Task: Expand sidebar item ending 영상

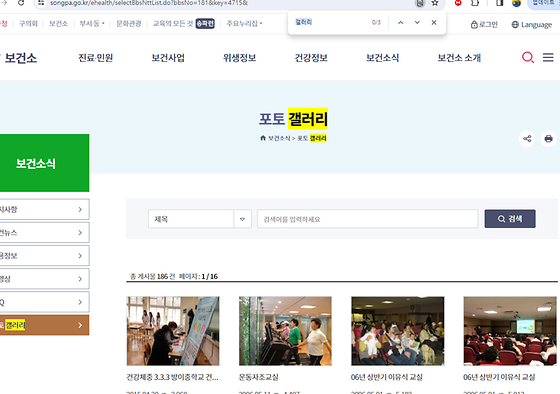Action: pyautogui.click(x=44, y=279)
